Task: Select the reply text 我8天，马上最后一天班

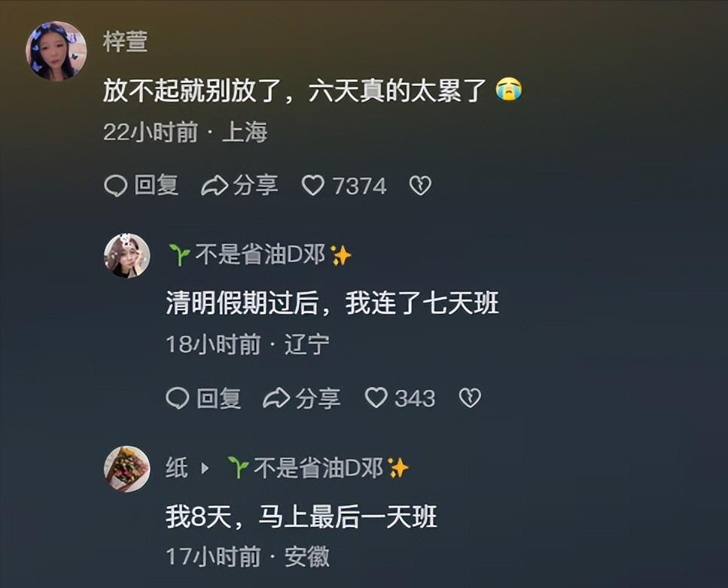Action: (302, 516)
